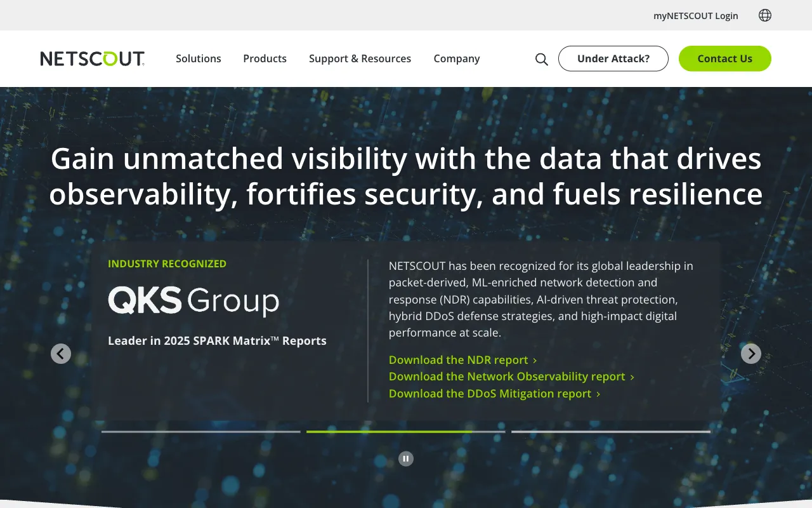The width and height of the screenshot is (812, 508).
Task: Open the Products menu
Action: [265, 58]
